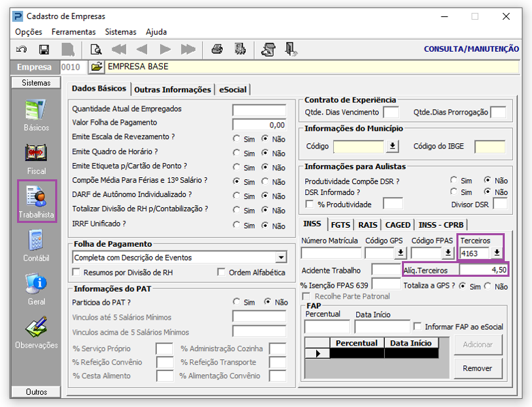Click the Alíq.Terceiros input field
532x407 pixels.
[x=484, y=270]
